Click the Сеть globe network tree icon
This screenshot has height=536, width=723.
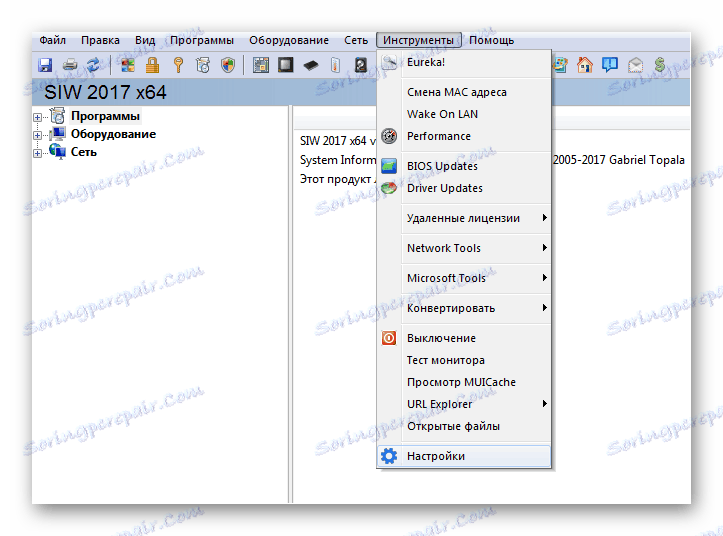(x=58, y=151)
